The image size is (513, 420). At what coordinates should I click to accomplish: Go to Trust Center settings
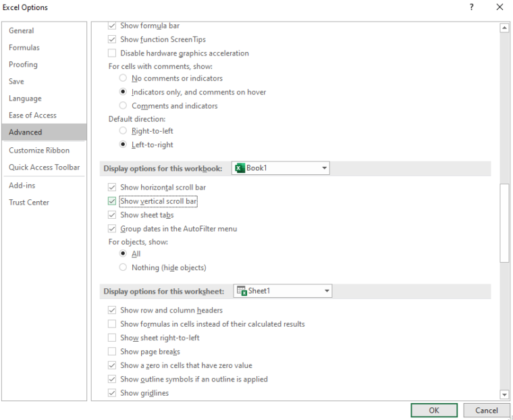click(29, 203)
